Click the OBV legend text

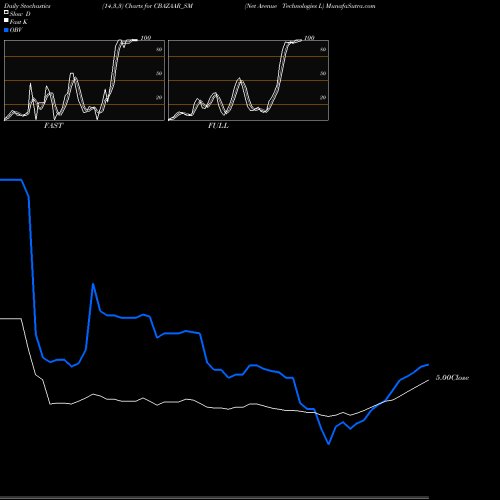16,30
